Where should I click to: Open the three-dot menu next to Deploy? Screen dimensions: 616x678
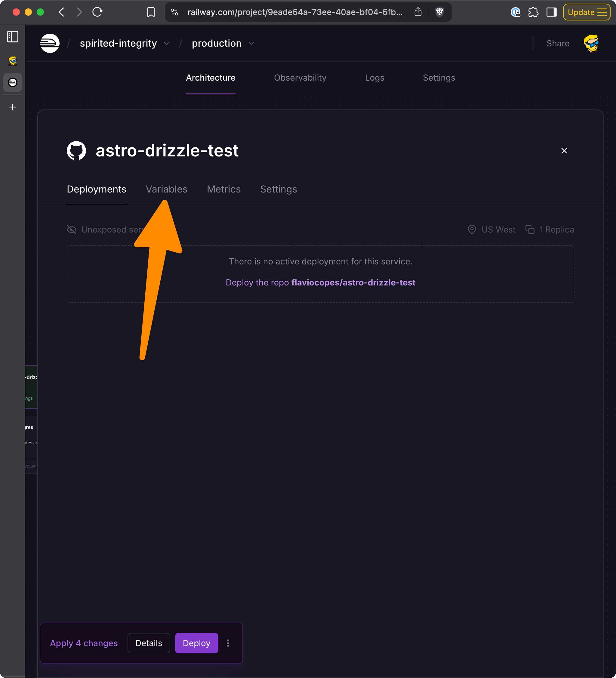(228, 643)
